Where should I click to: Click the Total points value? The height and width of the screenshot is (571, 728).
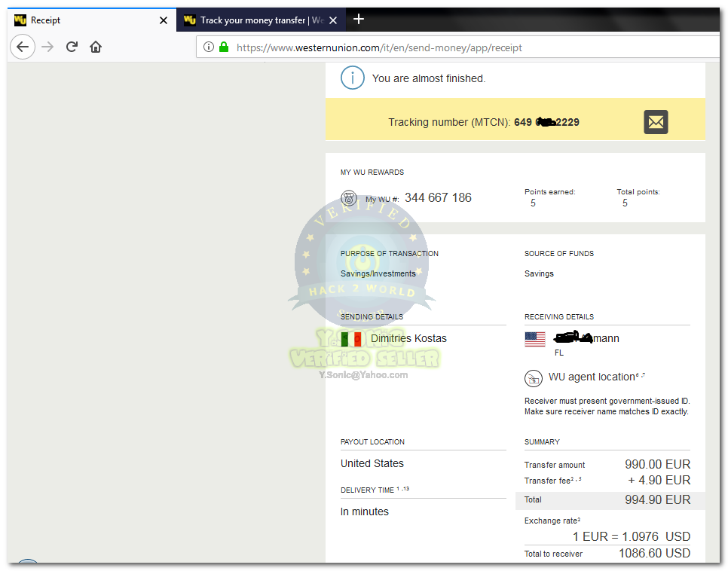coord(625,203)
